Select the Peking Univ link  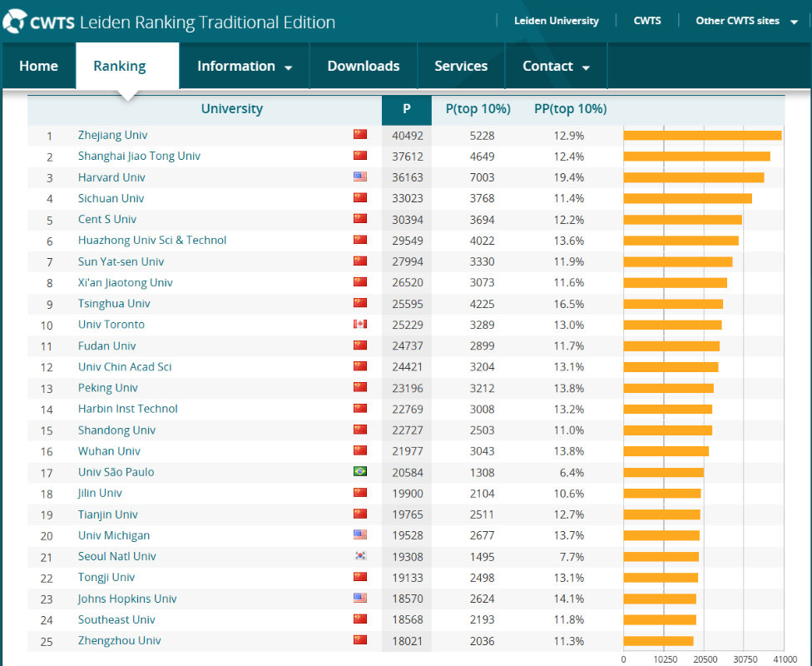click(108, 388)
